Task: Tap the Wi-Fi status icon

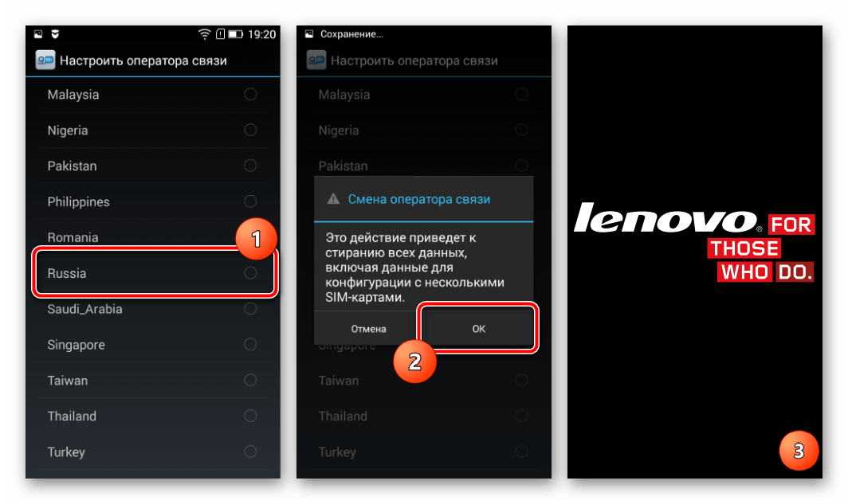Action: 204,34
